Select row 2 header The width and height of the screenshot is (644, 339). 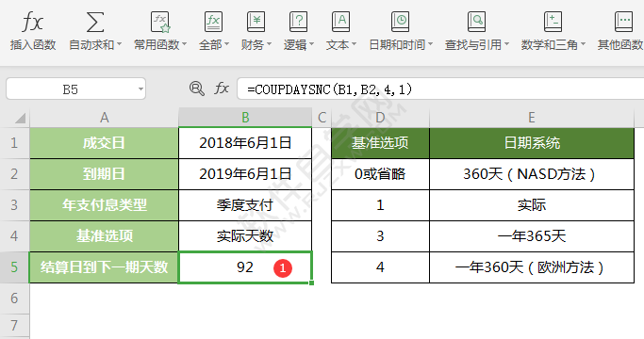click(x=14, y=174)
